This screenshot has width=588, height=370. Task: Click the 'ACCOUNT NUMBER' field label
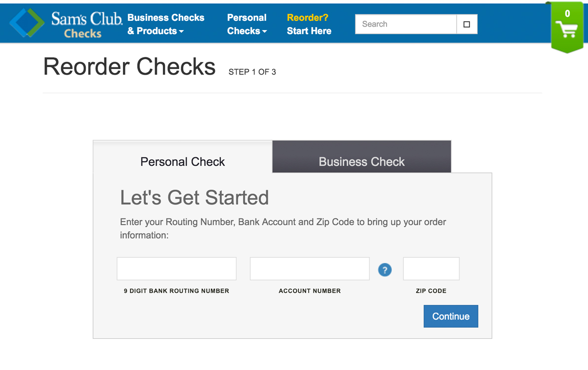pos(310,291)
